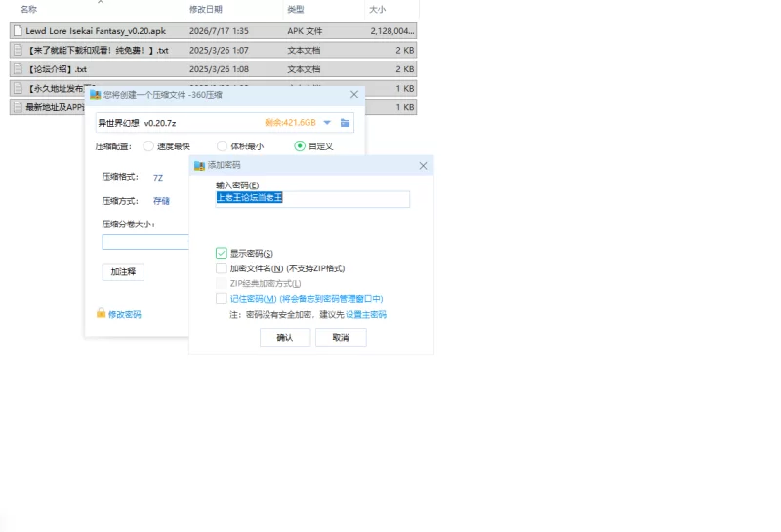The image size is (781, 532).
Task: Open the browse folder icon beside archive name
Action: [x=345, y=123]
